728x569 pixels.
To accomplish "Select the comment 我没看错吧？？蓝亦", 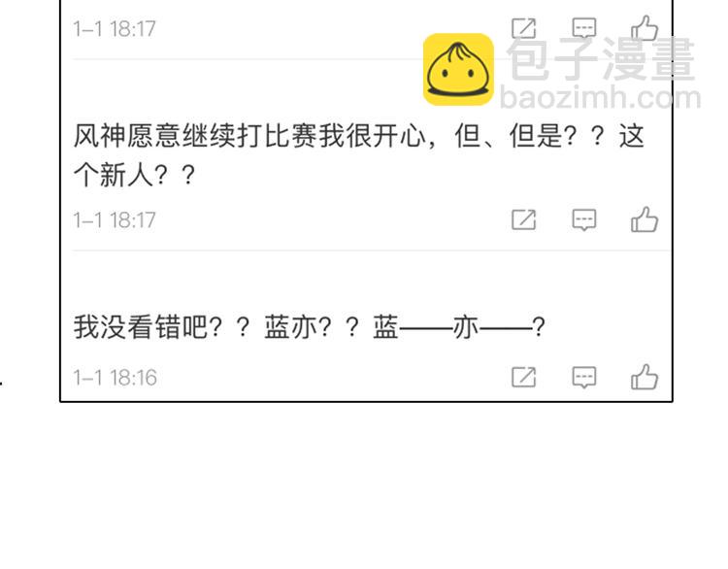I will [x=309, y=327].
